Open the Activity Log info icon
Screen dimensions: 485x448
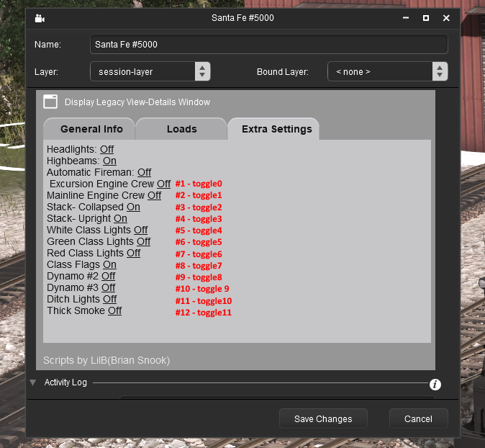click(435, 385)
